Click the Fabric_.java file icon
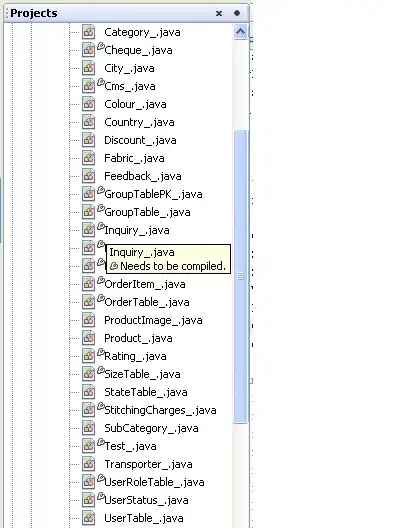The width and height of the screenshot is (410, 528). tap(89, 158)
